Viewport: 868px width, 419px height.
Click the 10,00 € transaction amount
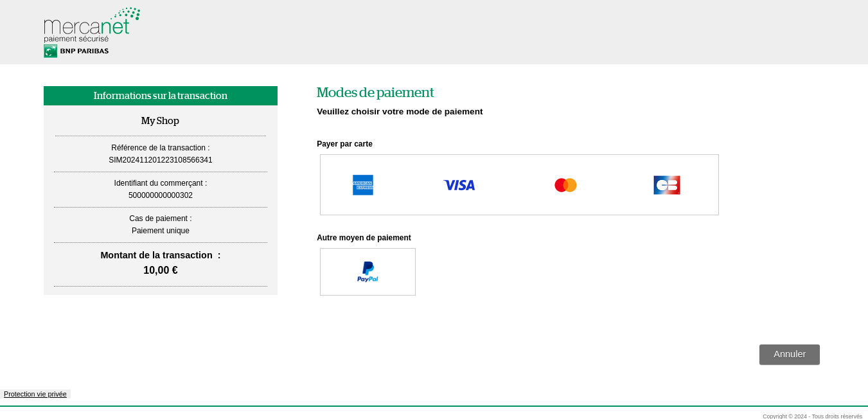pyautogui.click(x=160, y=271)
